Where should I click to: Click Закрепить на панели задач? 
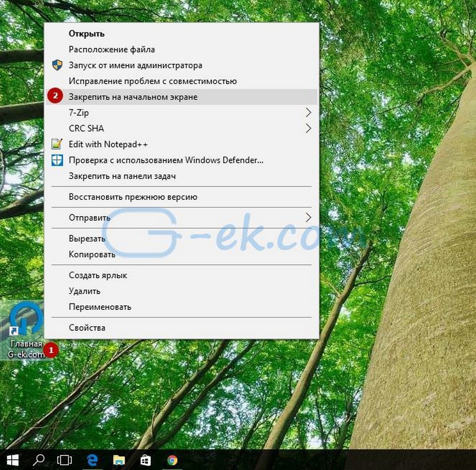coord(122,176)
